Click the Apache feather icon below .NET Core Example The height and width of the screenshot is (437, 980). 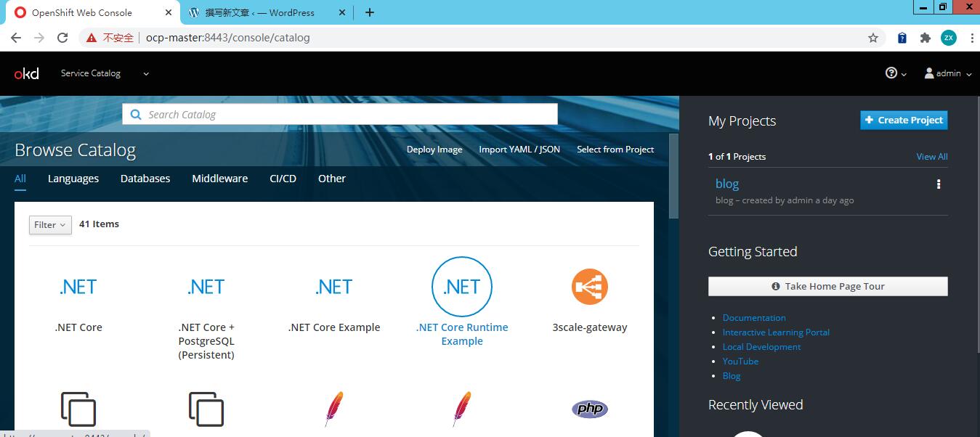pyautogui.click(x=334, y=409)
